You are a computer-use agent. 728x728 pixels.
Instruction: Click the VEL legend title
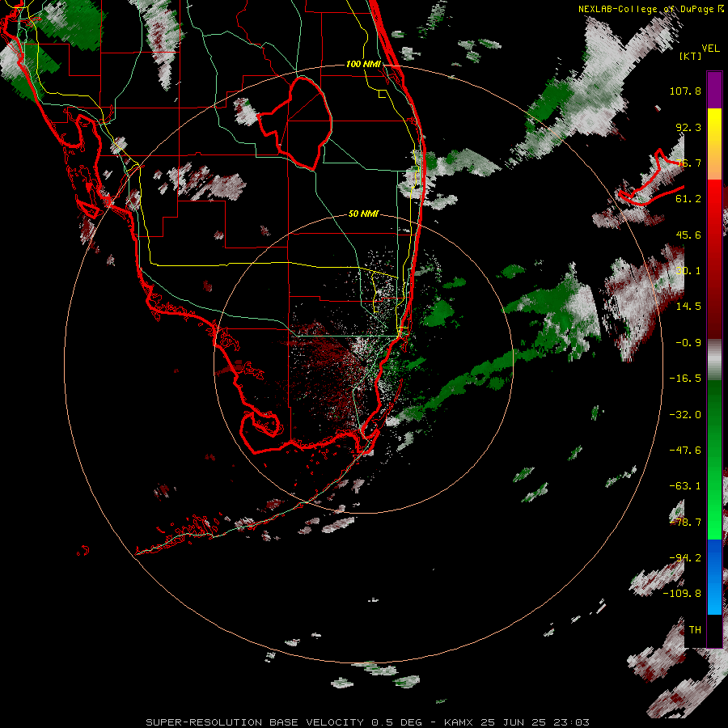coord(710,49)
